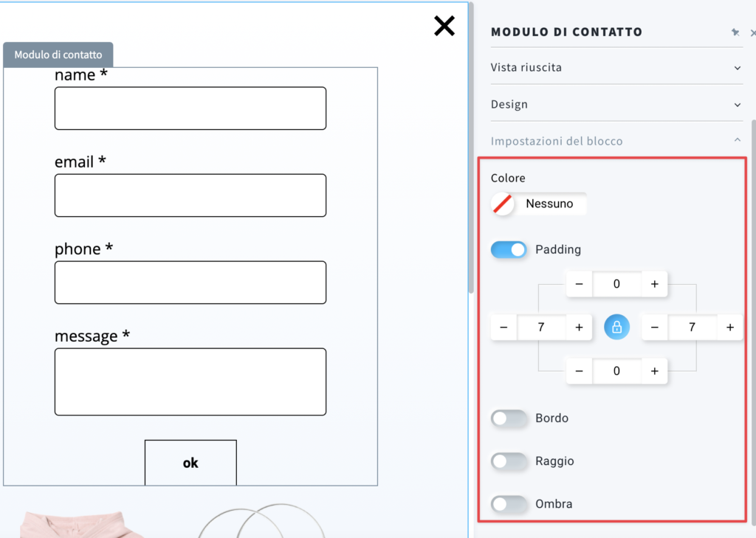Image resolution: width=756 pixels, height=538 pixels.
Task: Click the name input field
Action: pos(190,108)
